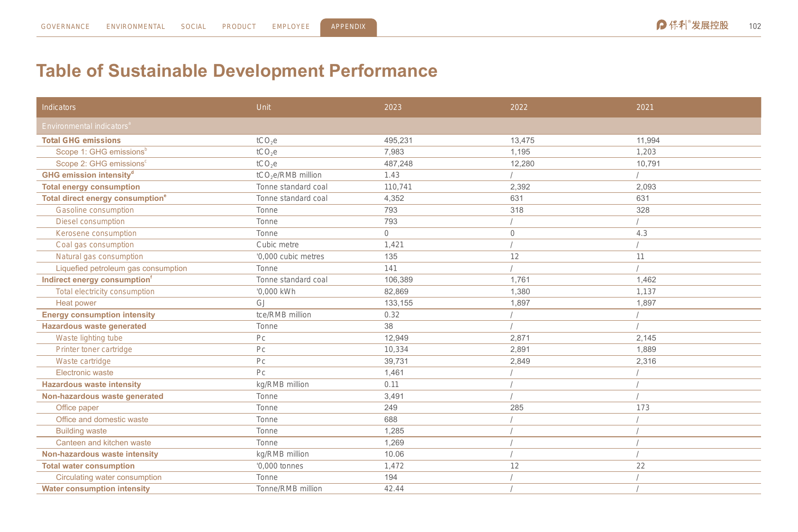Click 'Kerosene consumption' label

[x=96, y=233]
